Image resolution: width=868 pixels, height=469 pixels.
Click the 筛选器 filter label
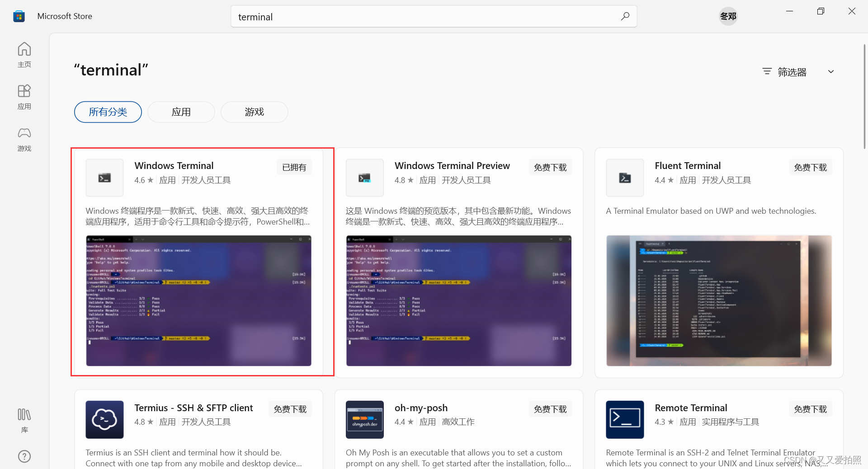click(792, 72)
